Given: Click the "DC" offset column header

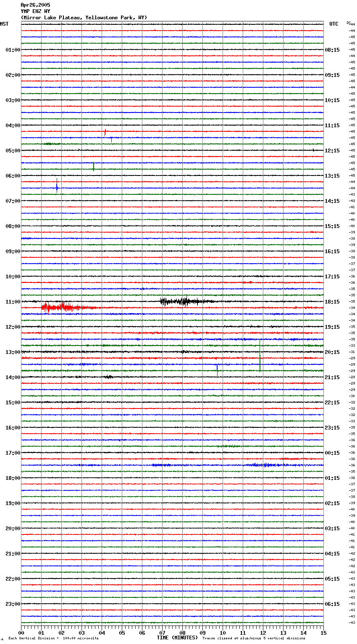Looking at the screenshot, I should [x=349, y=22].
